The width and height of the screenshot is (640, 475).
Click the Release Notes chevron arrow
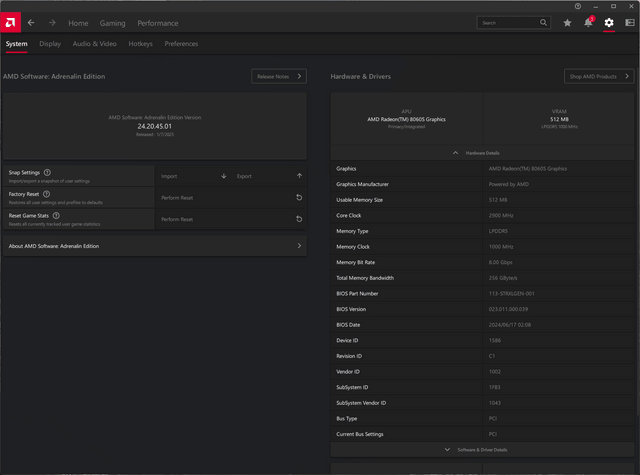click(299, 76)
